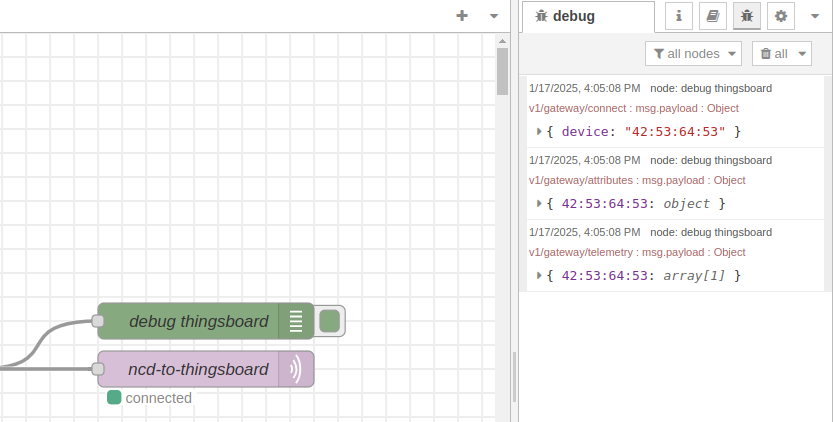Click the canvas vertical scrollbar thumb
This screenshot has height=422, width=833.
[502, 72]
